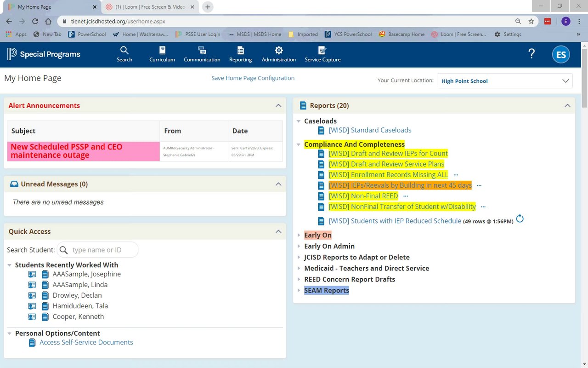Open Draft and Review IEPs for Count
The image size is (588, 368).
pos(388,153)
